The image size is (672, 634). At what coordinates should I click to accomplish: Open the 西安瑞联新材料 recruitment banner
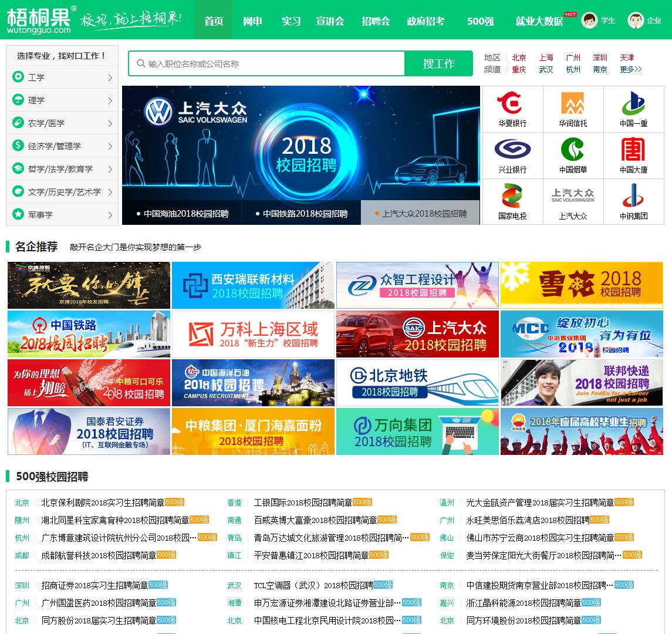(253, 285)
